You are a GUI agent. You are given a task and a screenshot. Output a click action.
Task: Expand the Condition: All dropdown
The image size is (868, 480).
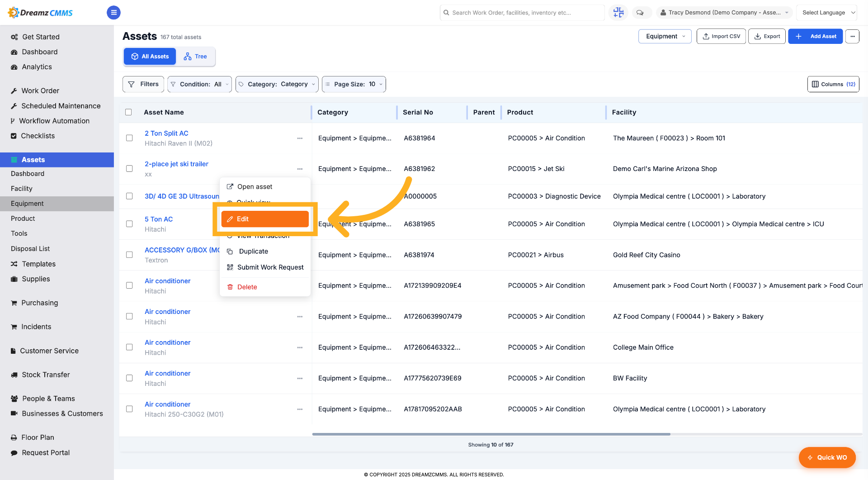click(x=199, y=84)
